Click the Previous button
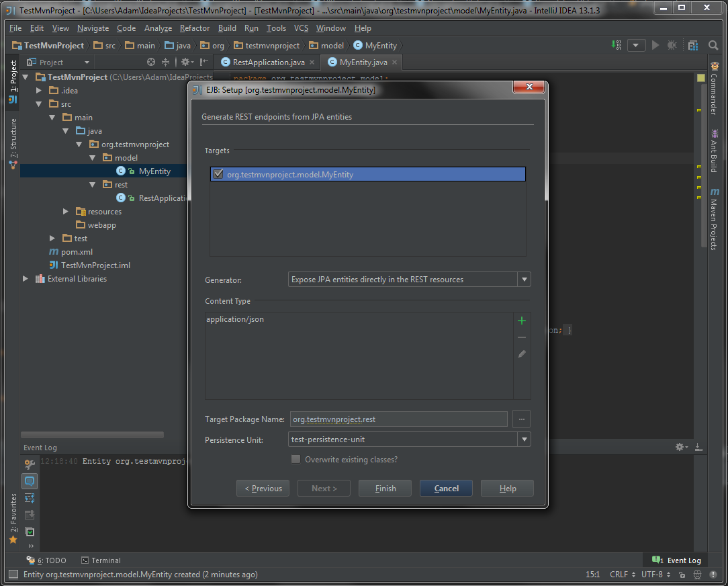The width and height of the screenshot is (728, 586). (x=263, y=489)
